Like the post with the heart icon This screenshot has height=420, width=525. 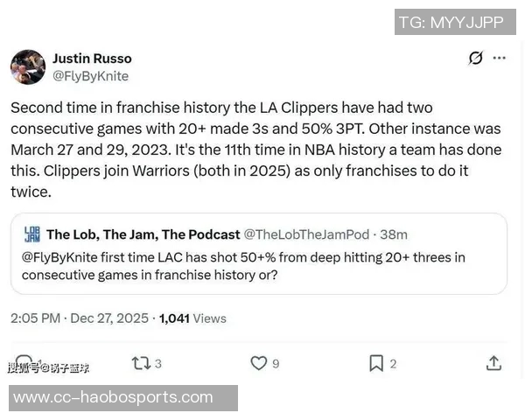258,362
